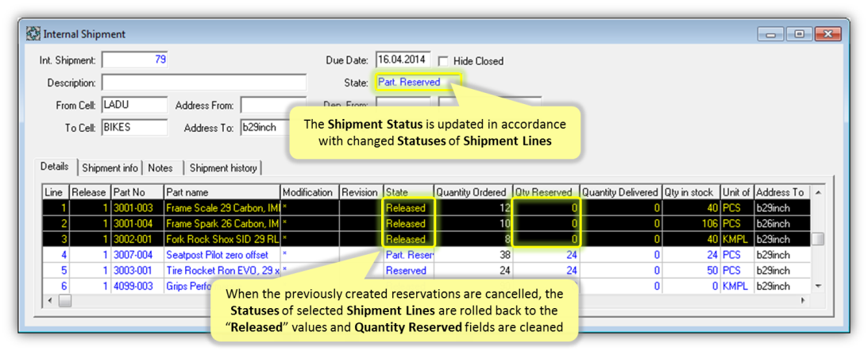Click the Int. Shipment number field
Viewport: 868px width, 351px height.
click(x=134, y=60)
